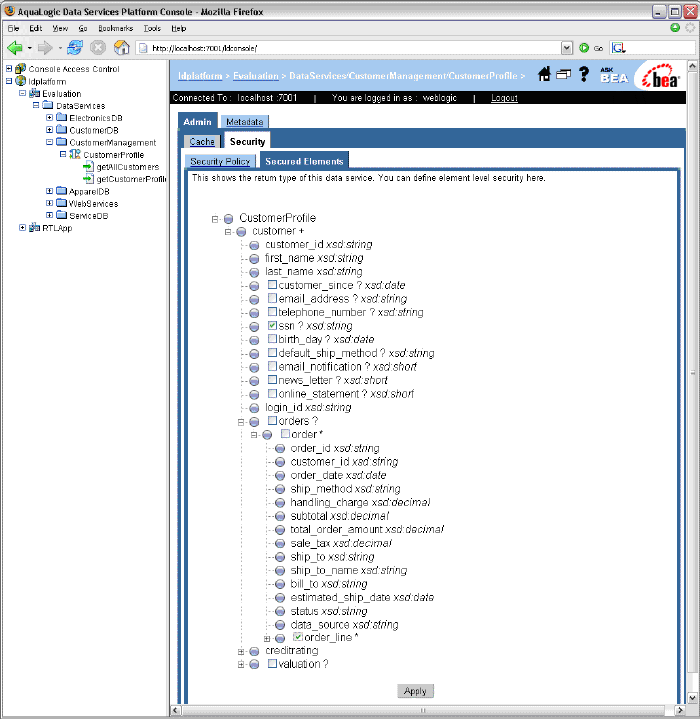
Task: Click the console Home house icon
Action: [x=544, y=74]
